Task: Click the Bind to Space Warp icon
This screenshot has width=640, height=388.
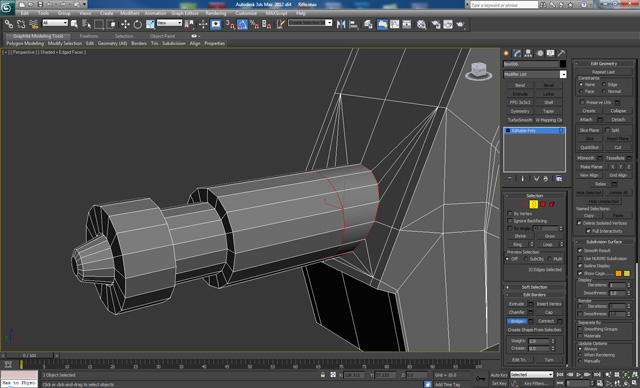Action: tap(33, 24)
